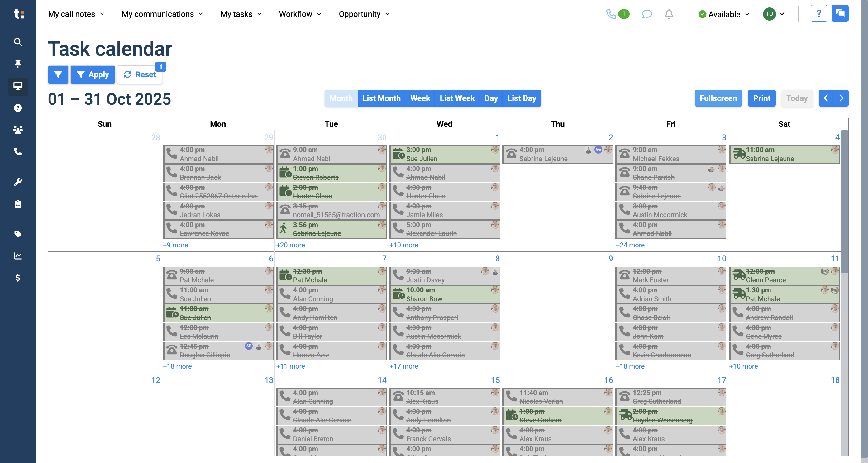
Task: Open the My tasks menu
Action: pos(241,14)
